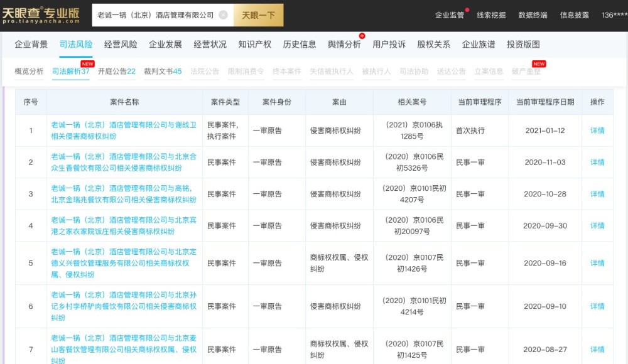Click 详情 for case dated 2020-08-27

(x=597, y=349)
